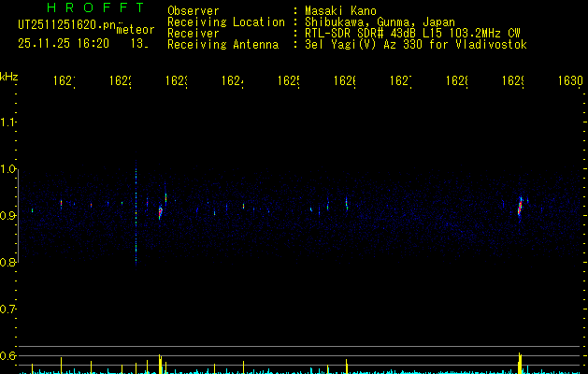This screenshot has width=588, height=374.
Task: Click the 1625 time axis label
Action: [x=288, y=80]
